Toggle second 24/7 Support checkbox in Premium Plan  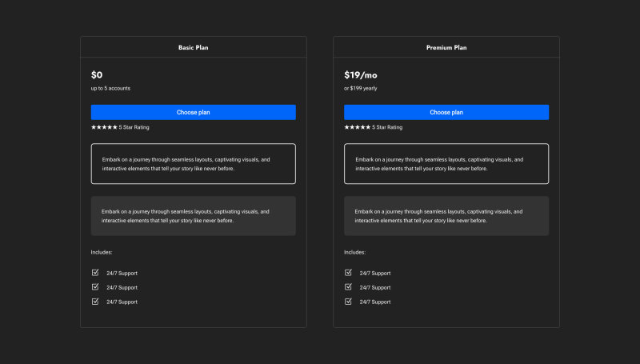point(348,287)
